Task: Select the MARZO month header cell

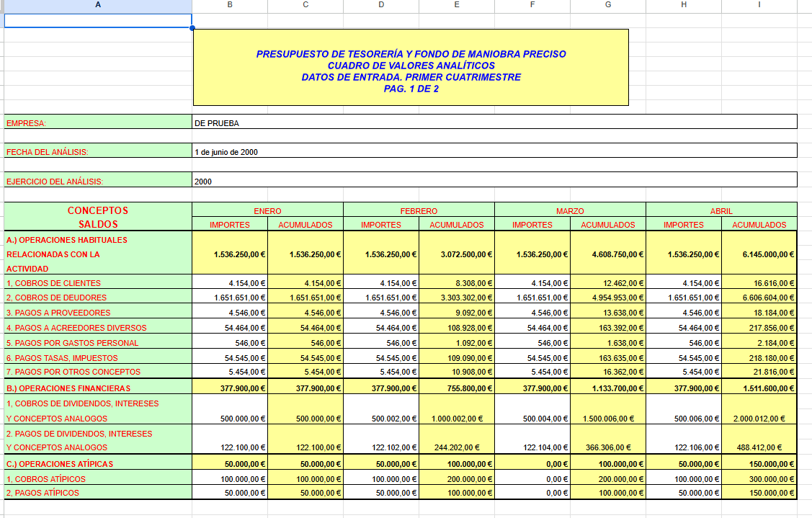Action: [570, 211]
